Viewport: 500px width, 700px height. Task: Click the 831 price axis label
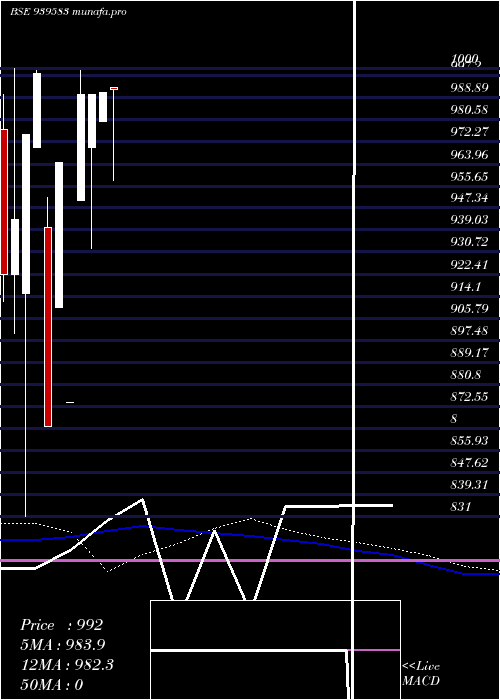(461, 507)
